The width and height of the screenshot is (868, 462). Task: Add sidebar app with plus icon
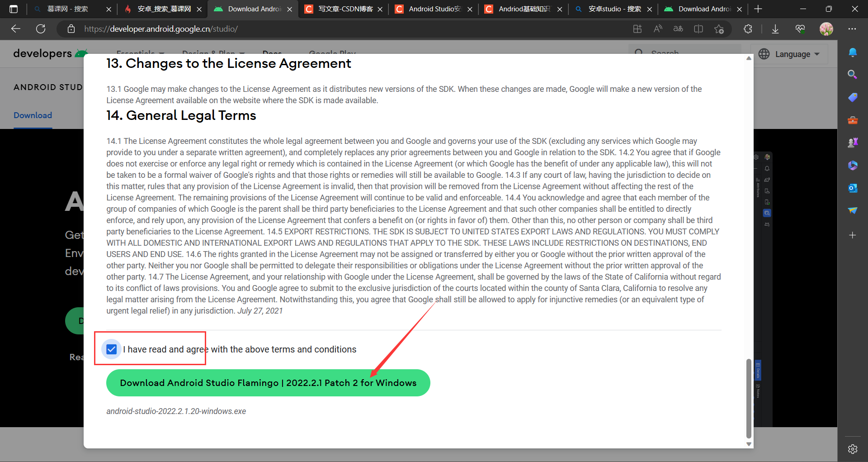point(853,235)
